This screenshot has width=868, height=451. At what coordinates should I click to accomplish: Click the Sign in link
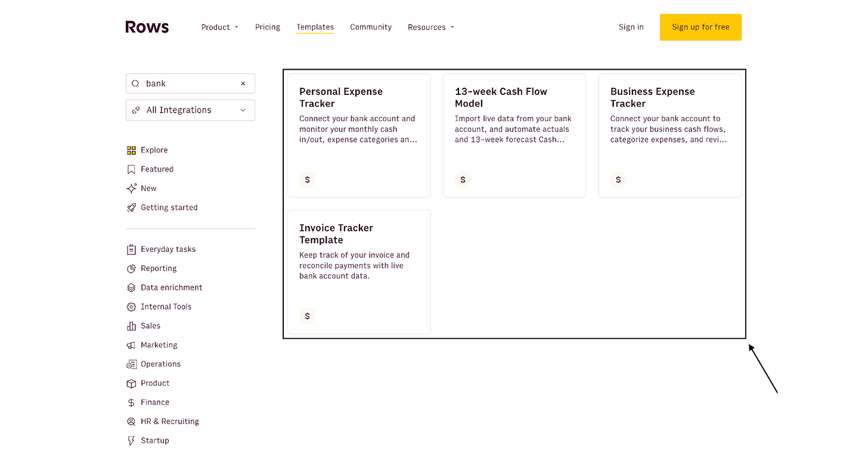[631, 27]
